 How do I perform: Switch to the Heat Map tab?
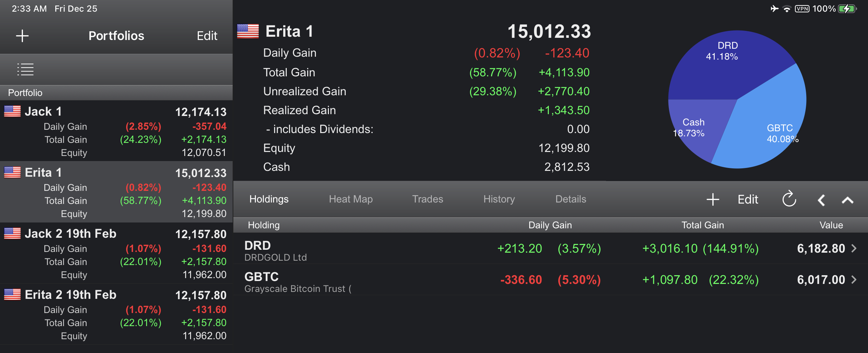(351, 199)
